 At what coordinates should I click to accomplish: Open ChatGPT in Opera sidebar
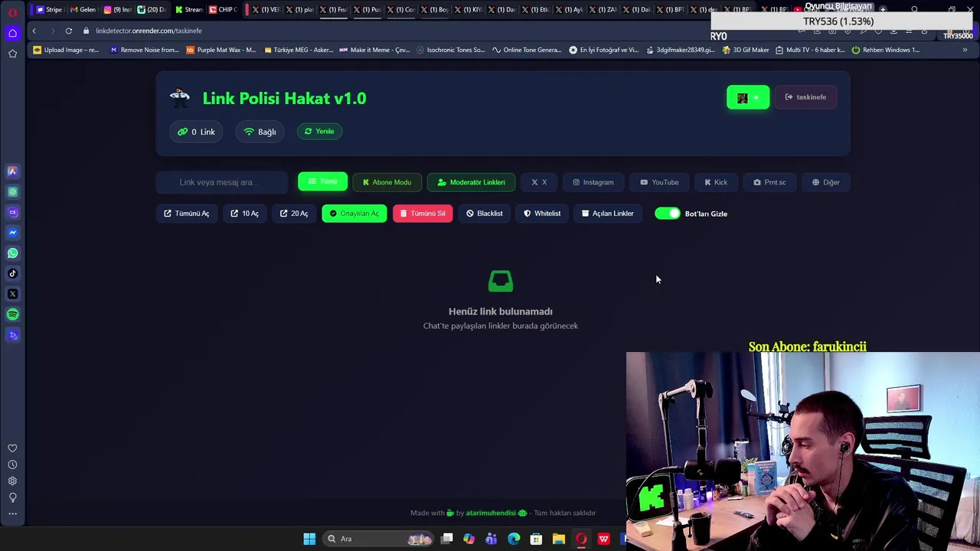tap(12, 192)
